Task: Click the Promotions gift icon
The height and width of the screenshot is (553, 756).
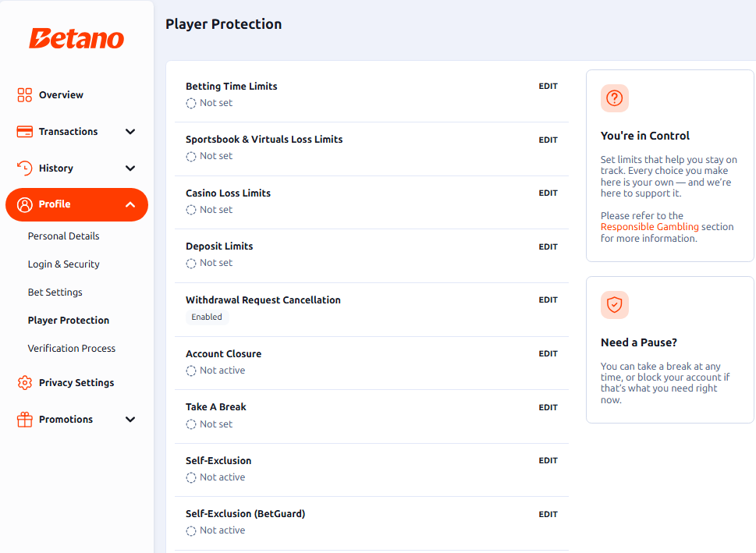Action: point(25,420)
